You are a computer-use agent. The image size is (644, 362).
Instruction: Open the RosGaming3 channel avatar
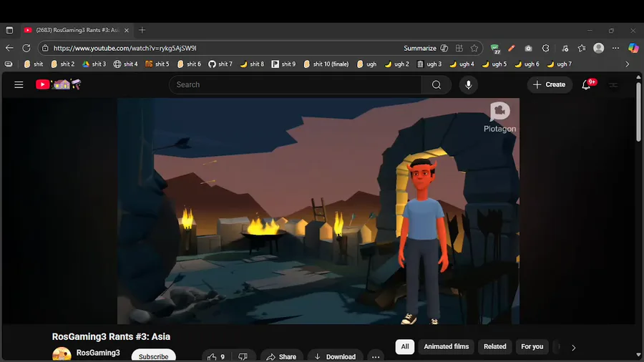[x=62, y=355]
